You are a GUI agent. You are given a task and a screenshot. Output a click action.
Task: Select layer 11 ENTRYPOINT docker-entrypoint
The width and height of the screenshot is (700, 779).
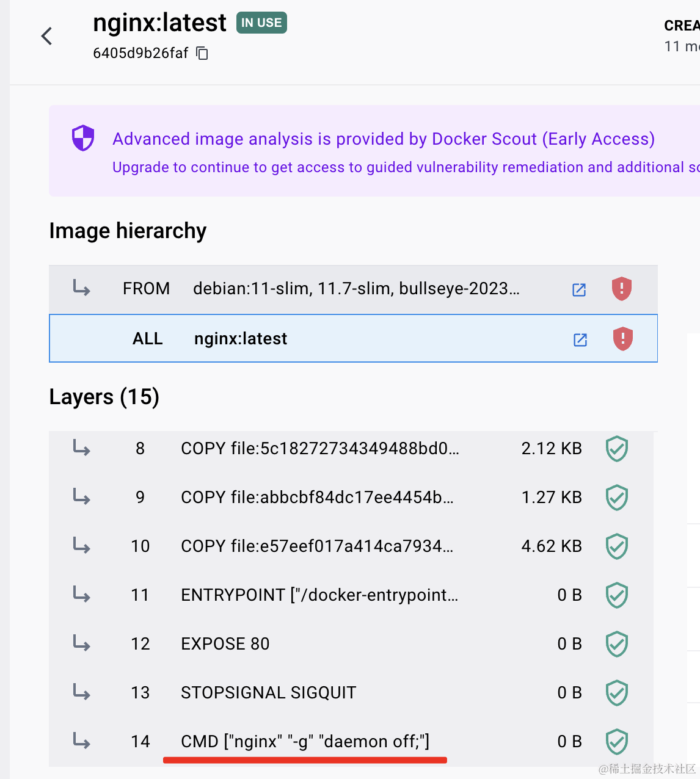319,595
